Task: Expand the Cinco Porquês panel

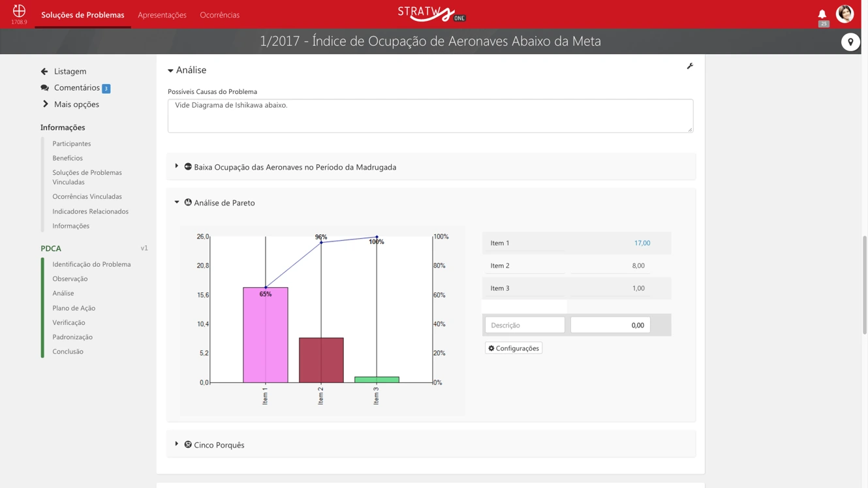Action: 177,444
